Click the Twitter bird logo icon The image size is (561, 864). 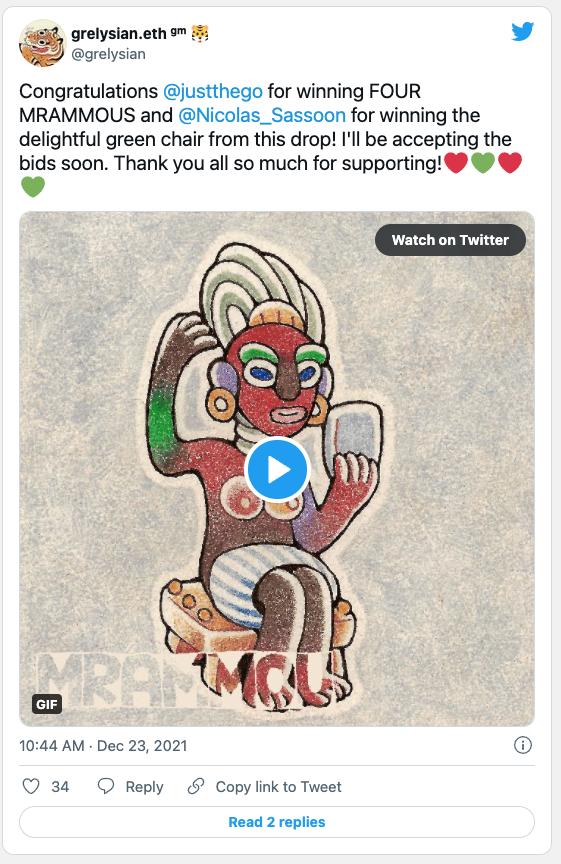tap(522, 31)
